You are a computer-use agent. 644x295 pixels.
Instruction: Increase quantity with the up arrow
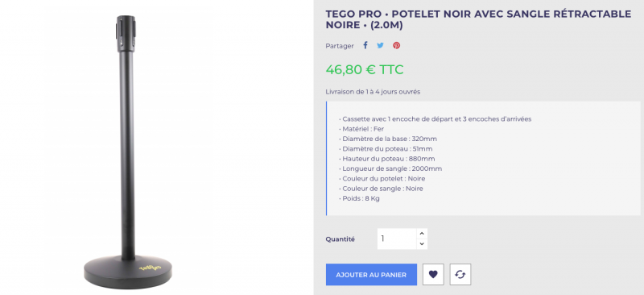click(x=422, y=233)
